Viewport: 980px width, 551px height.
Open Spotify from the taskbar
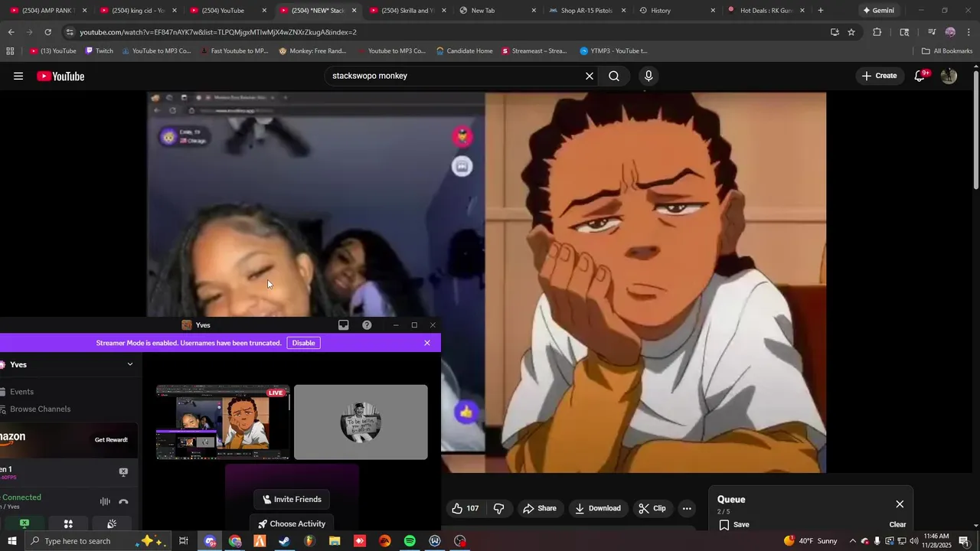click(x=410, y=541)
